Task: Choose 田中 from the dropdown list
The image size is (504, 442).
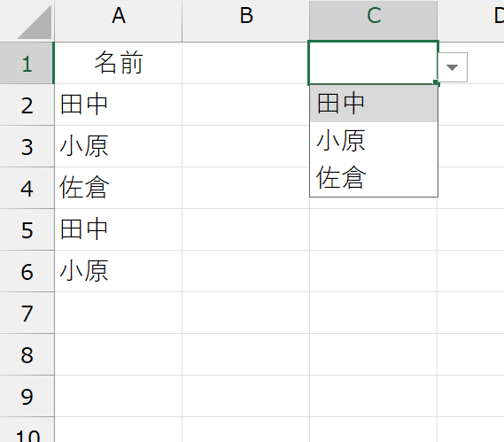Action: [374, 104]
